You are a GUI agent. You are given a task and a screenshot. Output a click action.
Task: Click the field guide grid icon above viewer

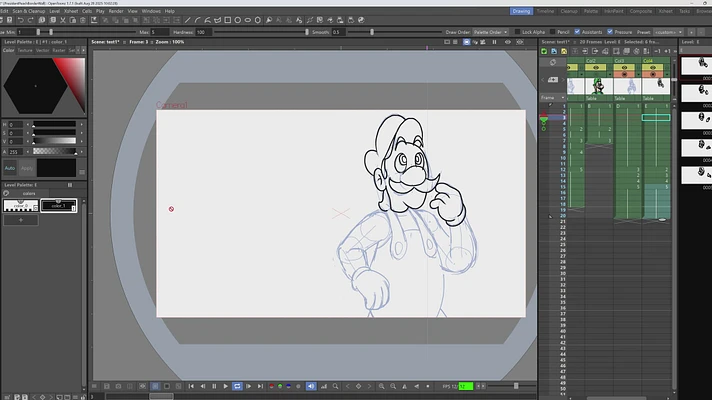point(455,42)
